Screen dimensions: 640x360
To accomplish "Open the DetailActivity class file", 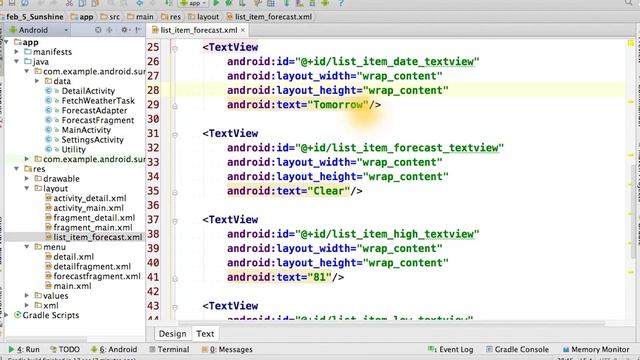I will pos(88,91).
